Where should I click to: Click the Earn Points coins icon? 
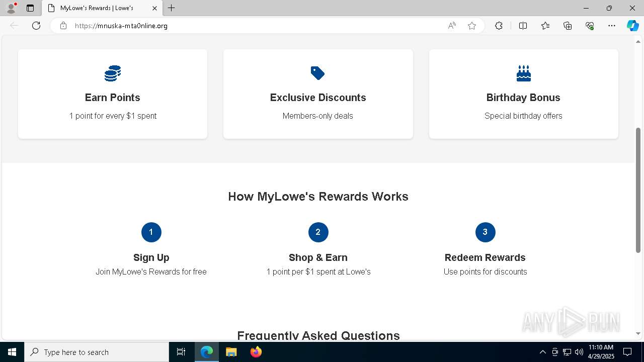113,73
